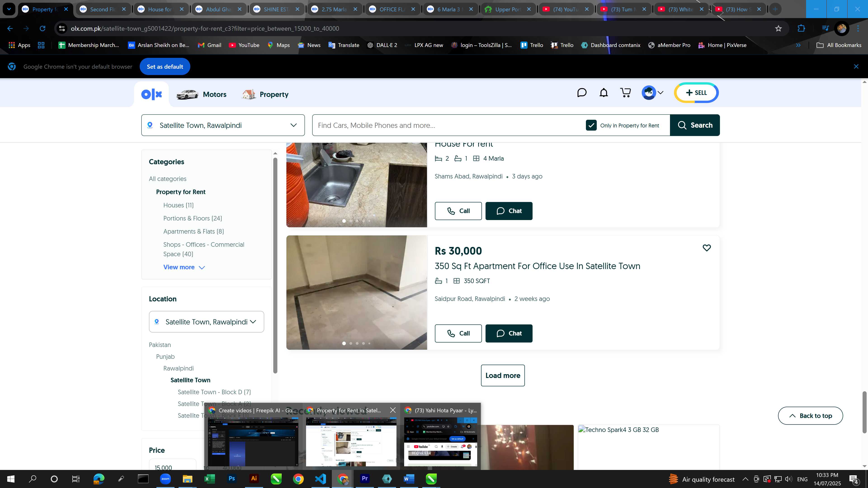Click Set as default browser button
This screenshot has width=868, height=488.
point(165,67)
